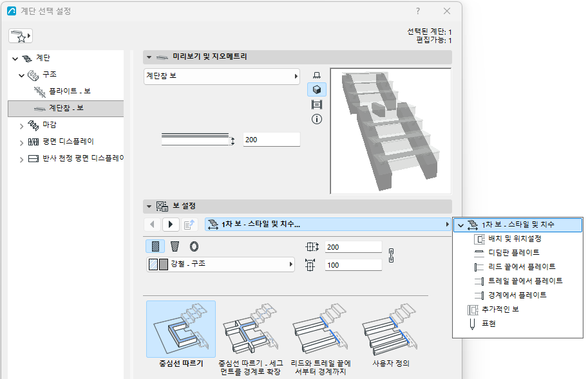Choose 중심선 따르기 - 세그먼트를 경계로 확장

[x=250, y=339]
